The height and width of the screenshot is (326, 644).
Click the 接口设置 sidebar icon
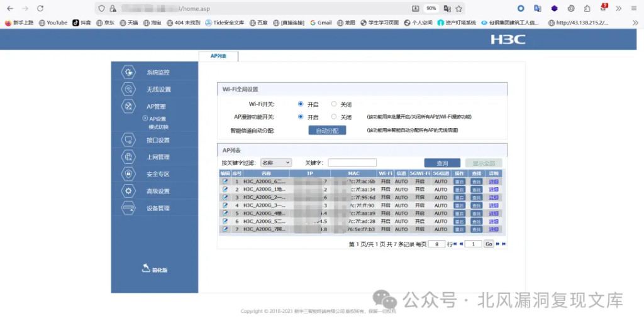(128, 140)
